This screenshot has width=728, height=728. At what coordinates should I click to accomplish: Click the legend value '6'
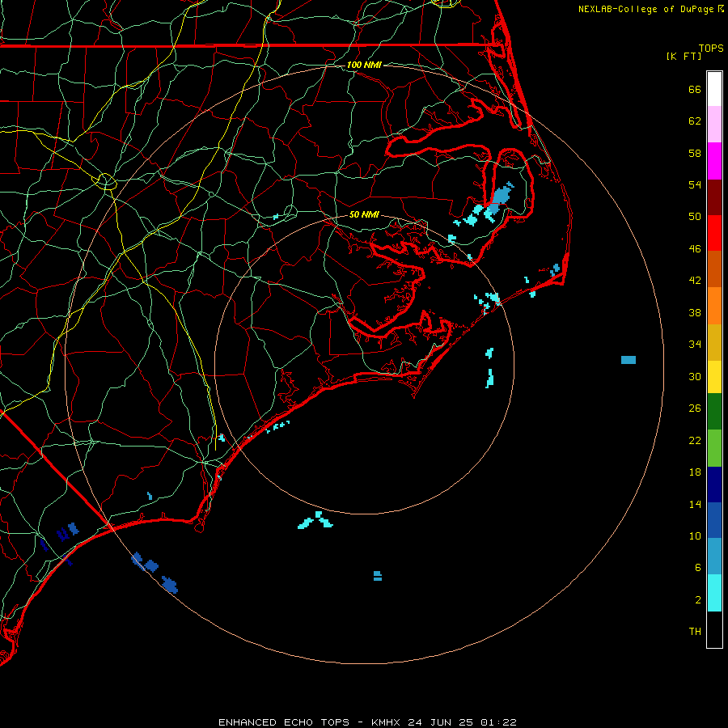point(698,568)
